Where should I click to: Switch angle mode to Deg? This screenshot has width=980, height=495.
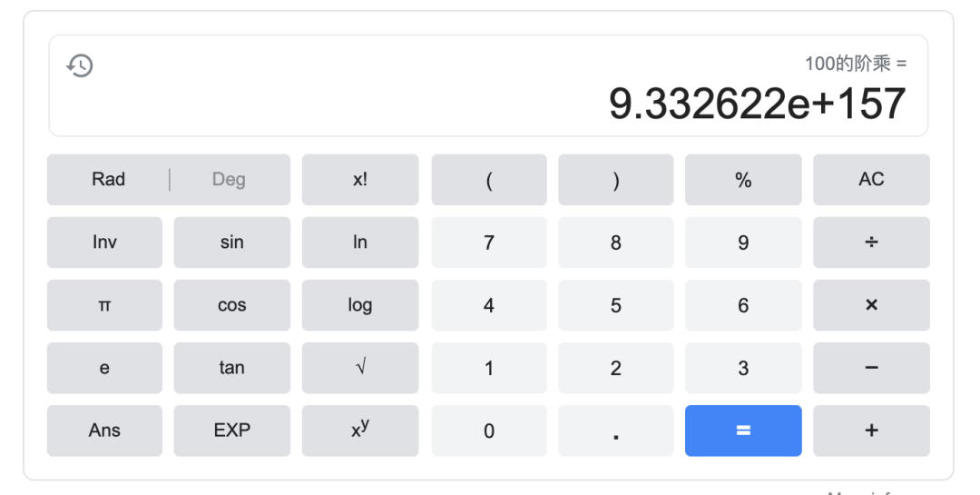[229, 180]
